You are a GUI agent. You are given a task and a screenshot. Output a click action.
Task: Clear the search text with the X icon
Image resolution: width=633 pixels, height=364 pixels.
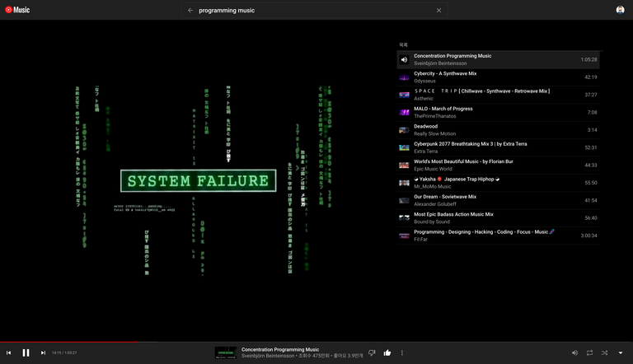click(x=438, y=11)
